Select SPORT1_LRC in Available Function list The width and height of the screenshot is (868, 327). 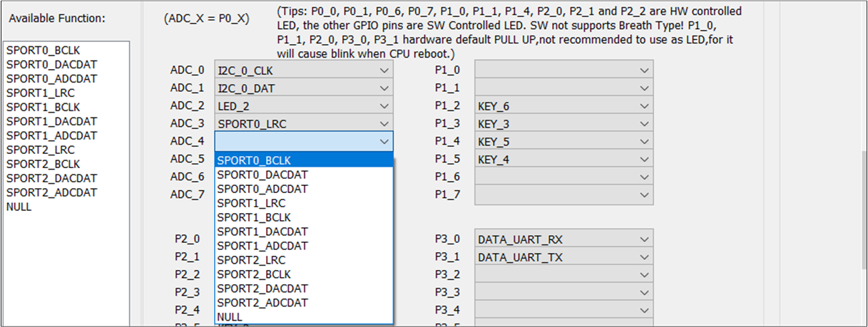click(66, 93)
